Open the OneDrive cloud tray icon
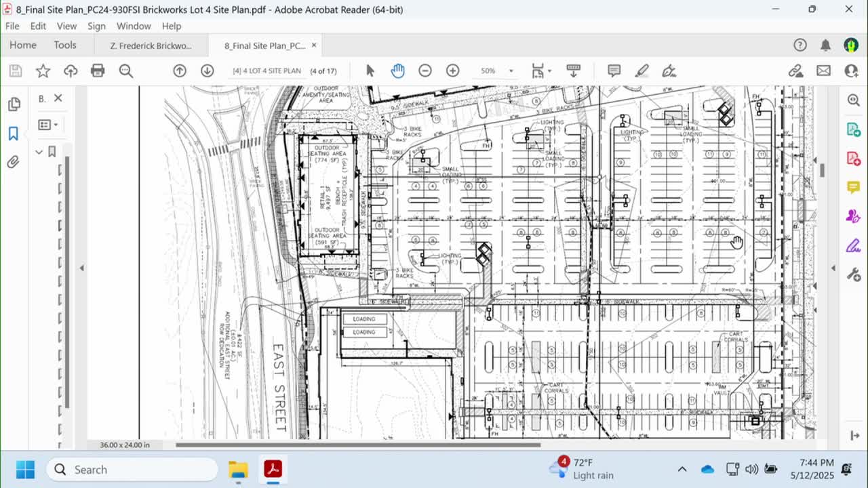This screenshot has height=488, width=868. 707,469
